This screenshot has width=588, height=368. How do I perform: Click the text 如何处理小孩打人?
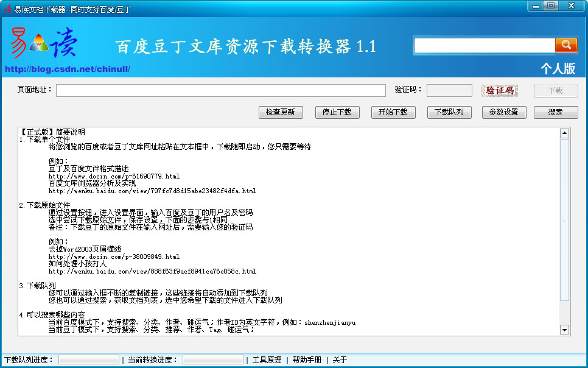[78, 264]
